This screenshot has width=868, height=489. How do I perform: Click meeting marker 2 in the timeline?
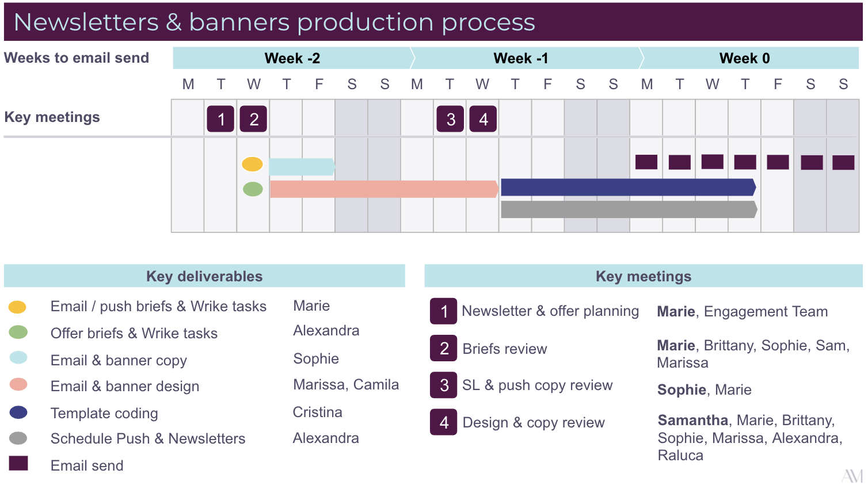point(253,119)
